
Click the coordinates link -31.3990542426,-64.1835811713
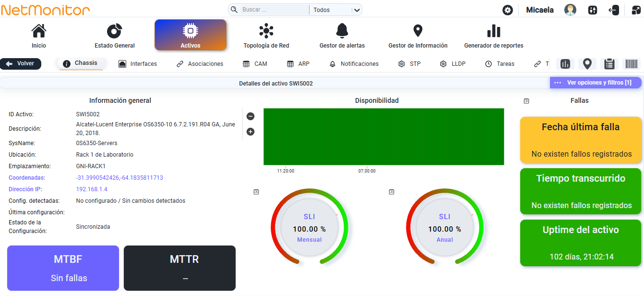pyautogui.click(x=119, y=178)
